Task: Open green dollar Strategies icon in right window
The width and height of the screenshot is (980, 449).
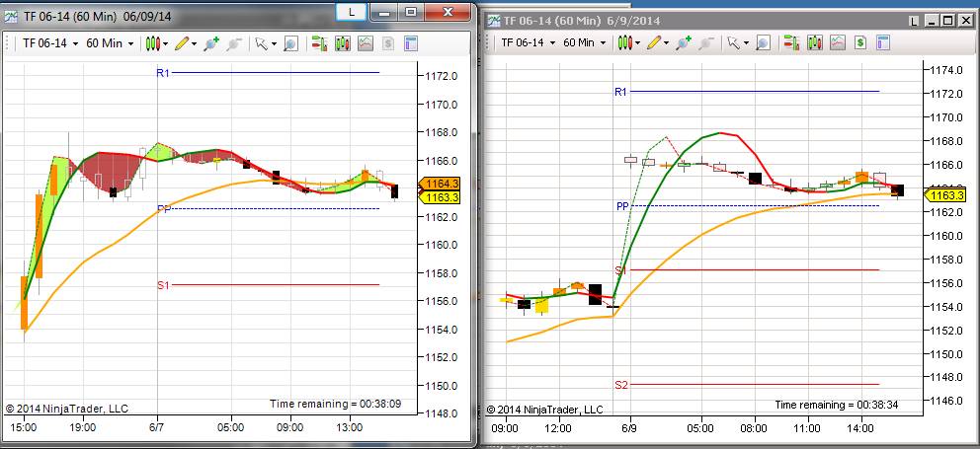Action: point(860,42)
